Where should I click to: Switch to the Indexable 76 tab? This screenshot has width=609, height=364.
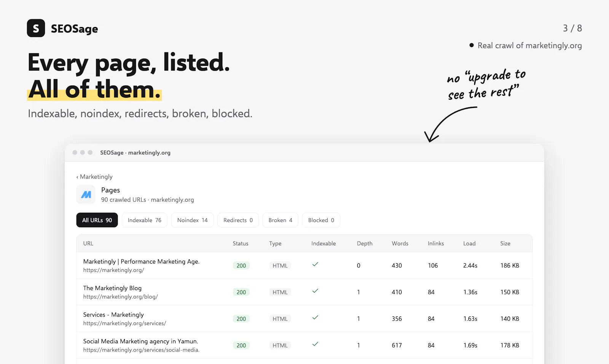[x=145, y=220]
